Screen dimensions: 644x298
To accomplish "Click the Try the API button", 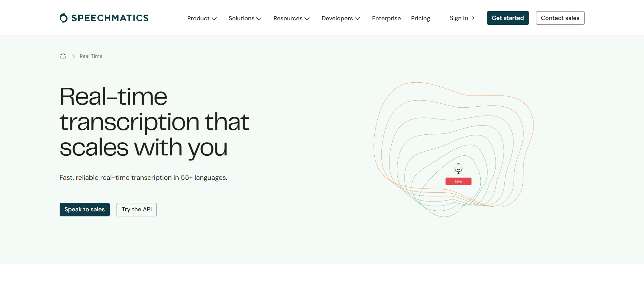I will pyautogui.click(x=137, y=210).
